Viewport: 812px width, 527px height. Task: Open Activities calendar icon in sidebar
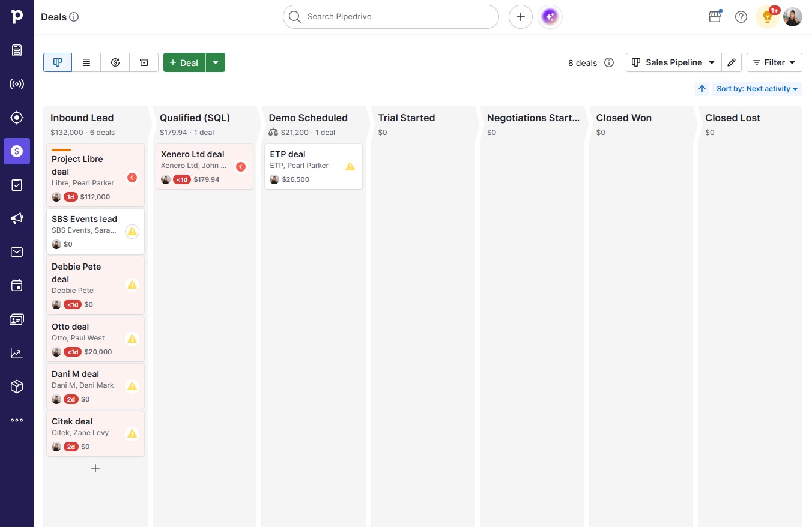pos(17,286)
